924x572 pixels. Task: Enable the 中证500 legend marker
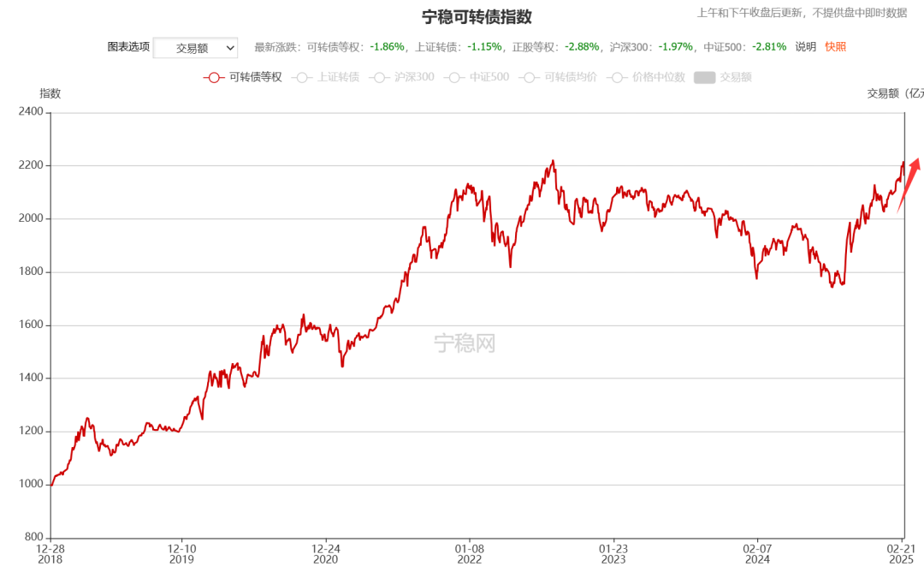pyautogui.click(x=477, y=77)
